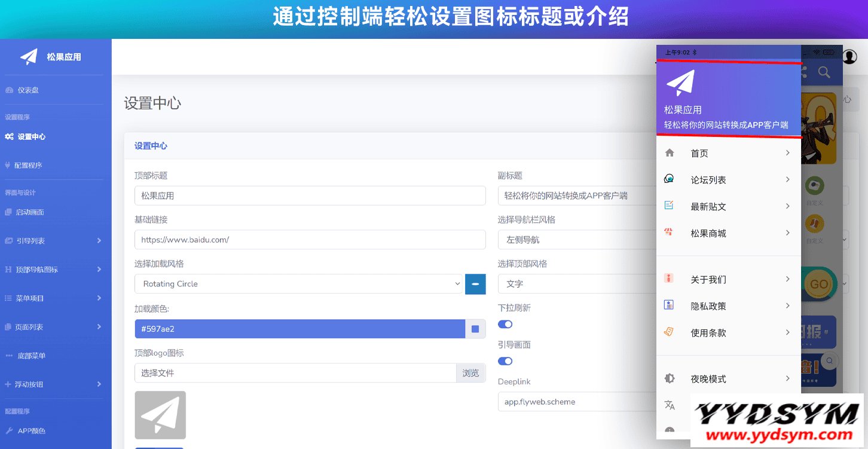Click the plug icon beside 配置程序

8,166
